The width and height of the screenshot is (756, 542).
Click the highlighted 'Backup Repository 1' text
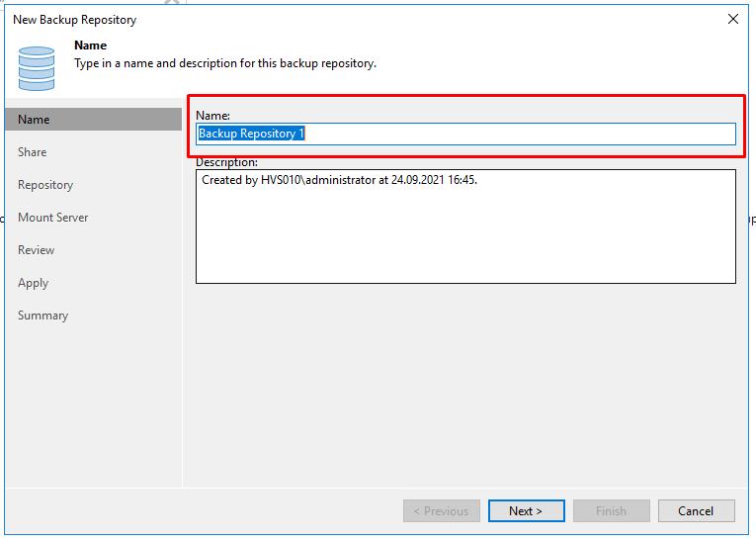coord(251,134)
